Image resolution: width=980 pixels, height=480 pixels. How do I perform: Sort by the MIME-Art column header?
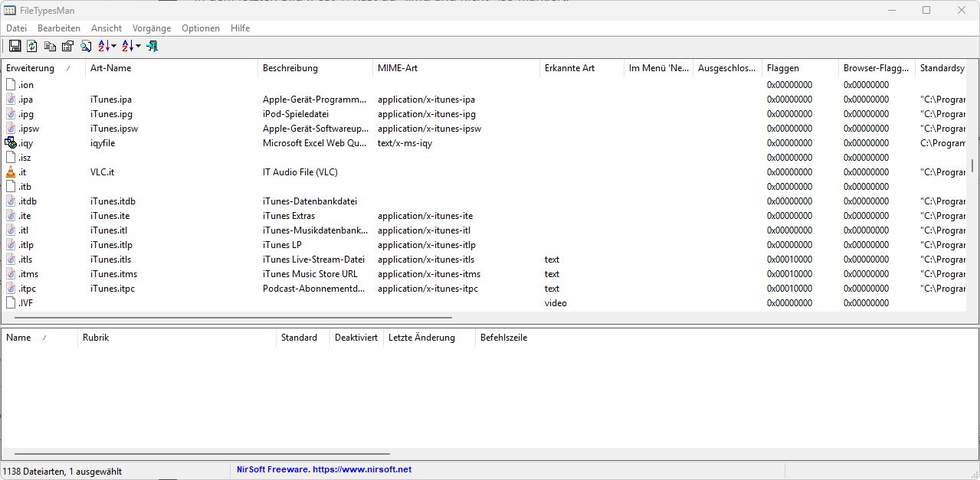pyautogui.click(x=457, y=68)
